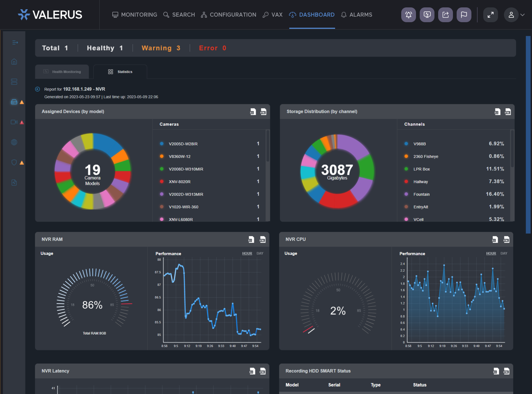Click the flag icon in the top bar
The image size is (532, 394).
click(x=464, y=14)
